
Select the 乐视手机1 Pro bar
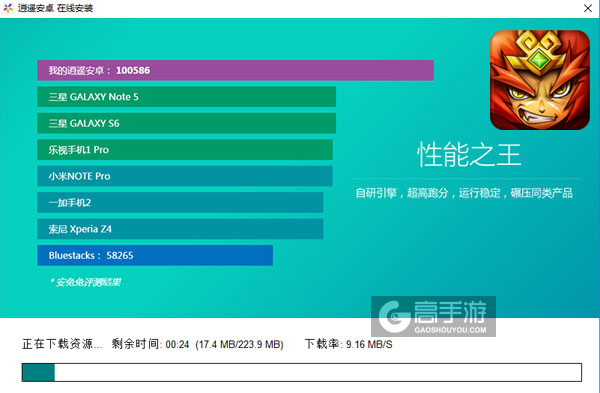185,150
